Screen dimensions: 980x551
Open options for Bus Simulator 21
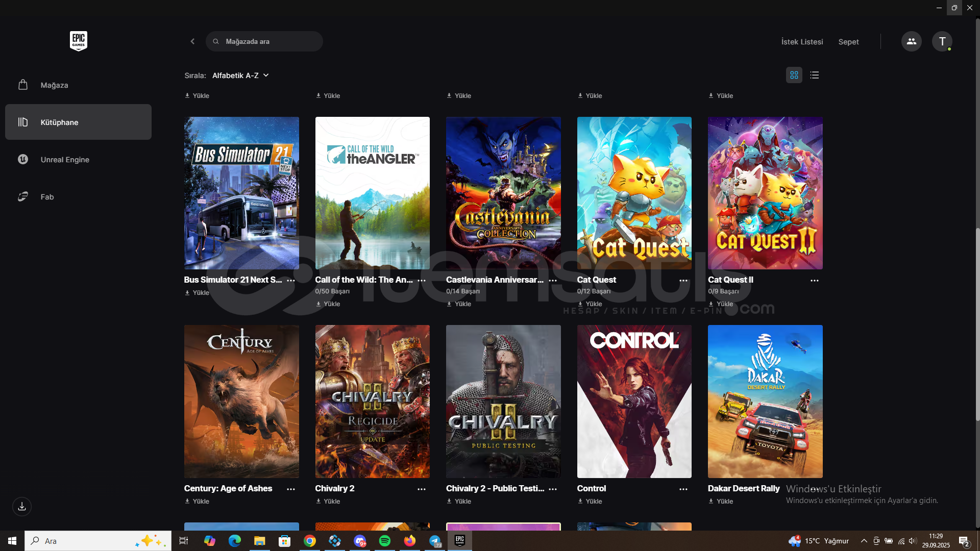click(x=291, y=281)
